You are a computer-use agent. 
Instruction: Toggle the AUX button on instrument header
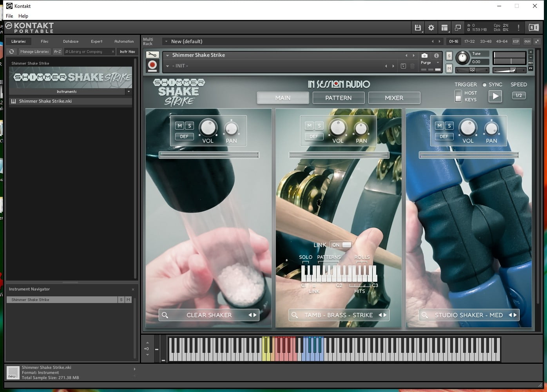[x=531, y=63]
